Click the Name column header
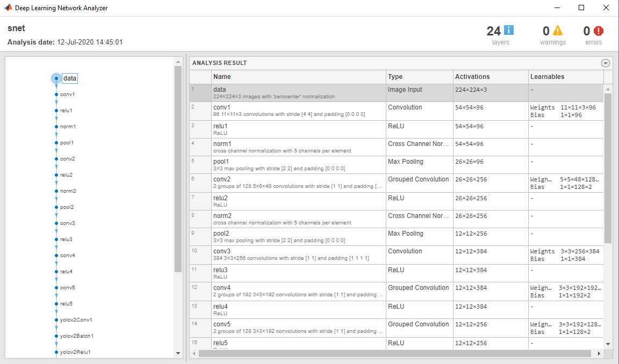This screenshot has width=619, height=364. [x=298, y=77]
